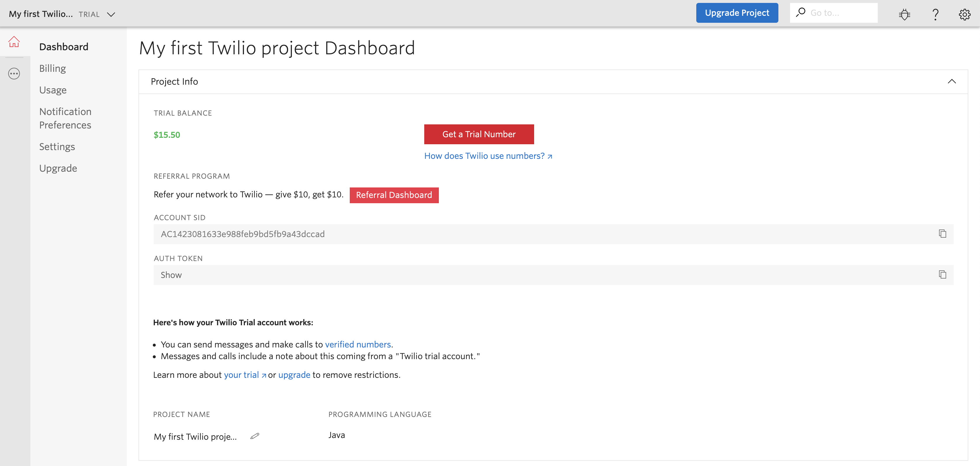Click the Project Info header title
980x466 pixels.
(174, 81)
